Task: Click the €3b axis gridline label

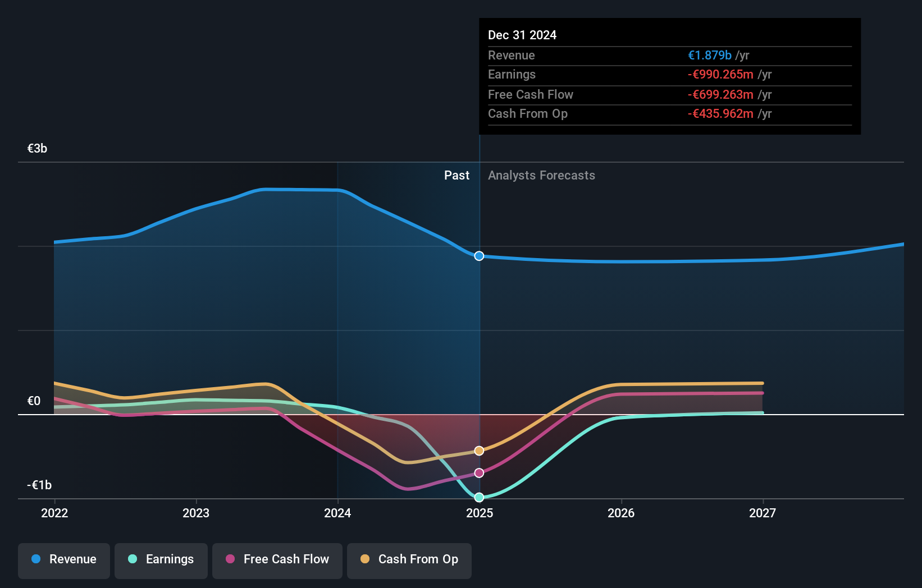Action: coord(36,148)
